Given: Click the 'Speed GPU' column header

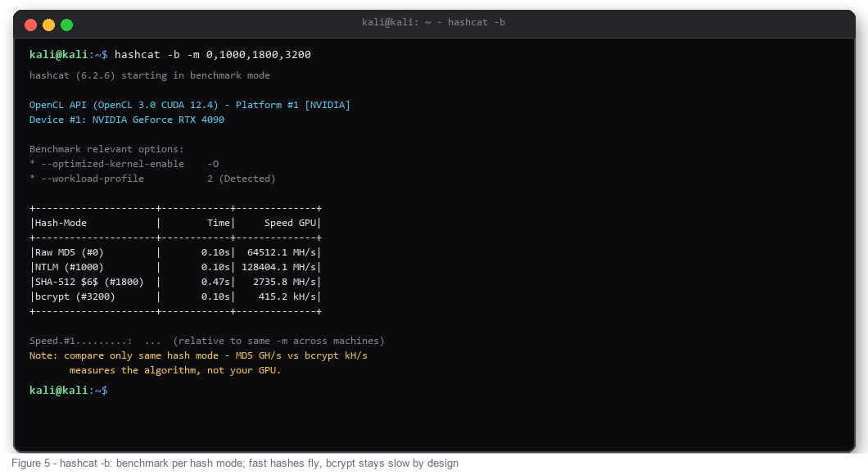Looking at the screenshot, I should coord(290,223).
